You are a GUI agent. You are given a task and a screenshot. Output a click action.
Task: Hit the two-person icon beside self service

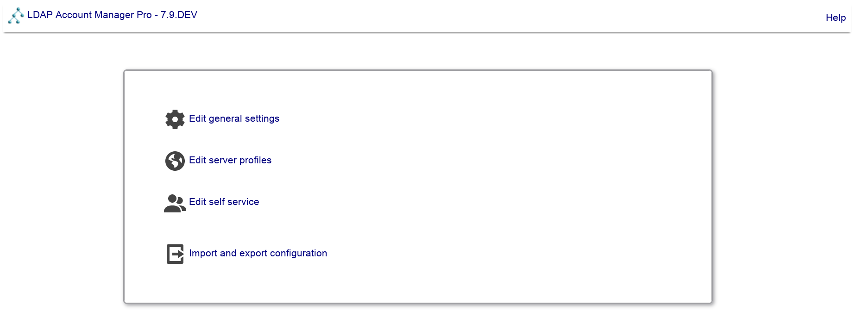click(175, 203)
